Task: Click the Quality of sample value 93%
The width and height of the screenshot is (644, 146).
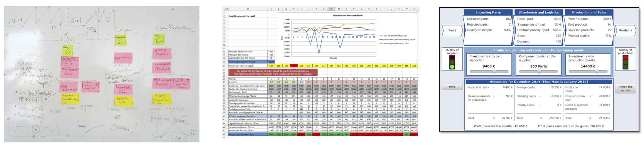Action: coord(507,30)
